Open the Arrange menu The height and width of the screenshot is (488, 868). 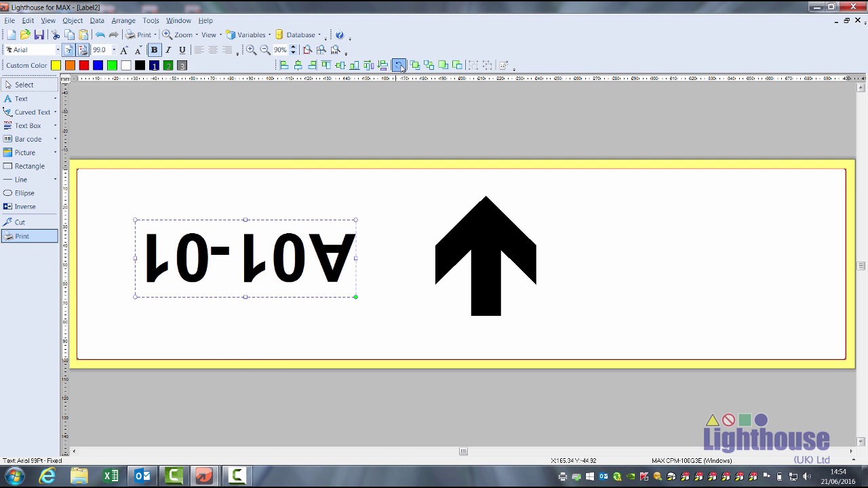123,20
